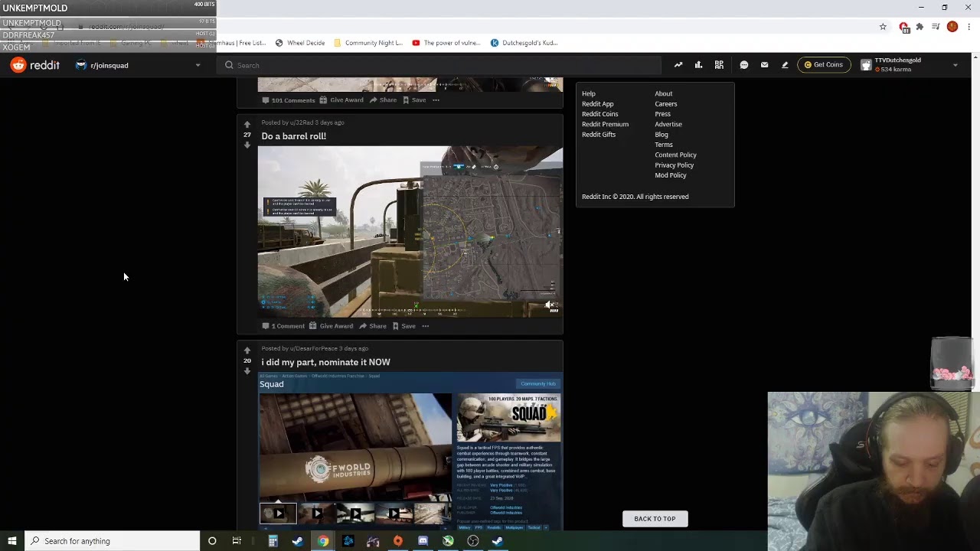980x551 pixels.
Task: Open the messages envelope icon
Action: click(x=764, y=65)
